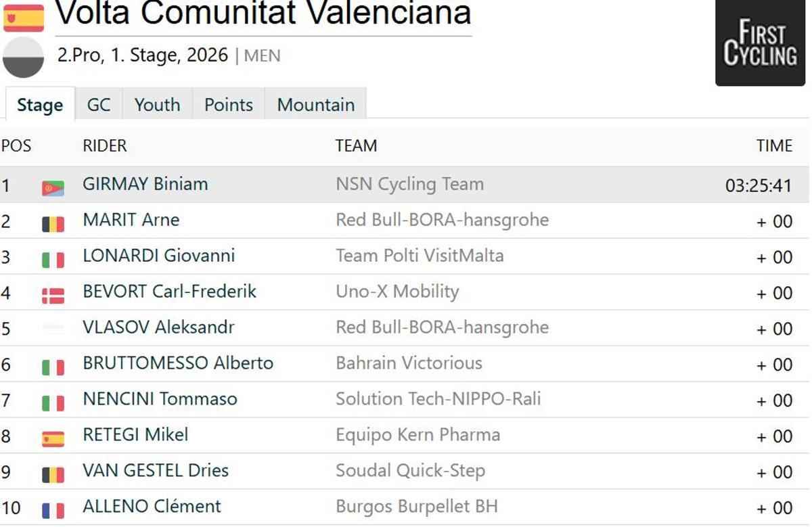Open NSN Cycling Team page
The width and height of the screenshot is (812, 527).
point(409,184)
